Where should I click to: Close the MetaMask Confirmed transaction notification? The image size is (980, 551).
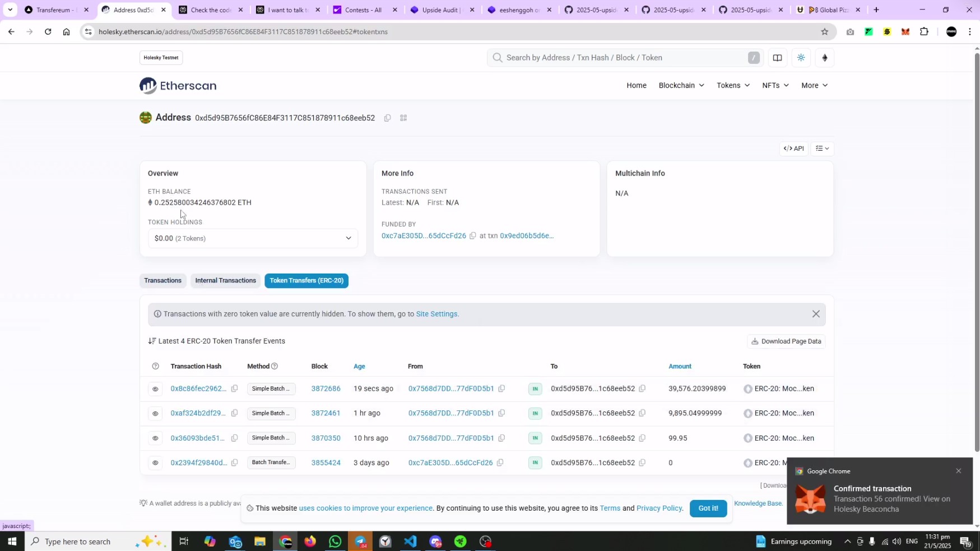[959, 471]
